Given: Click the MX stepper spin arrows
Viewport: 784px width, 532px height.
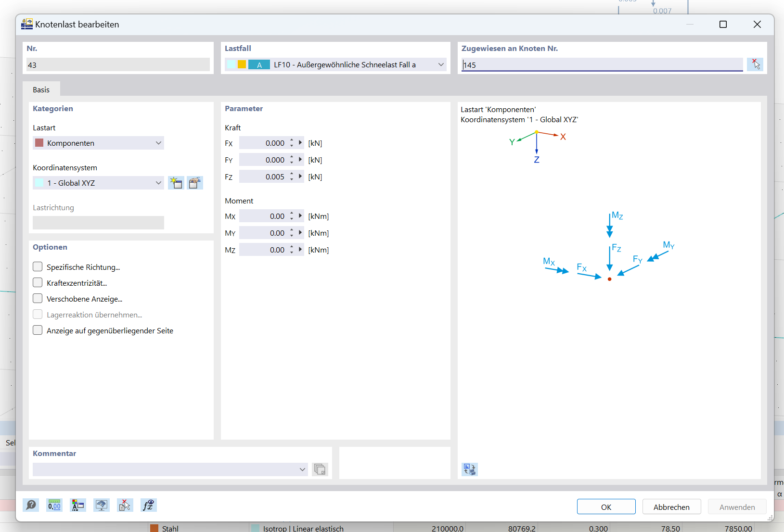Looking at the screenshot, I should click(292, 216).
